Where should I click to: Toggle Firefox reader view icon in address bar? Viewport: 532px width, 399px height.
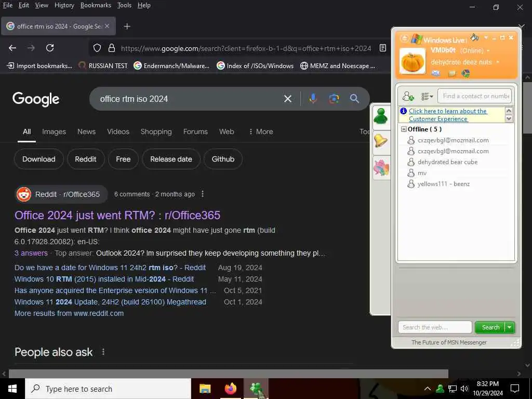coord(383,48)
